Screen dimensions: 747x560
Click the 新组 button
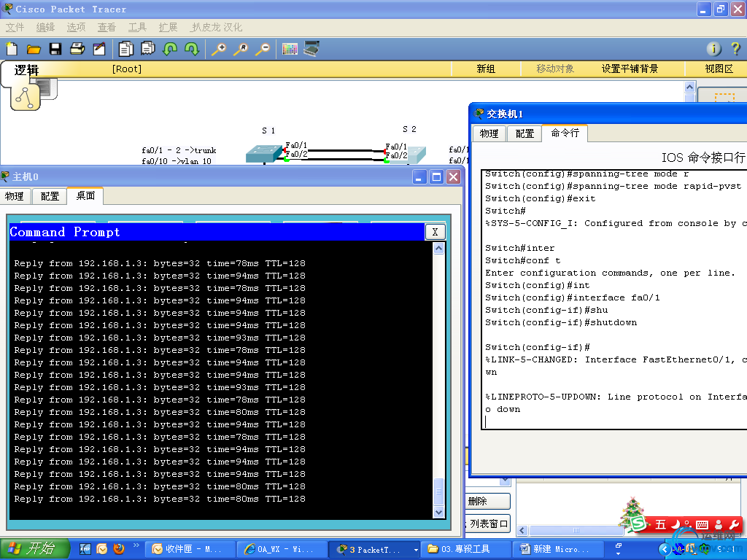tap(486, 68)
